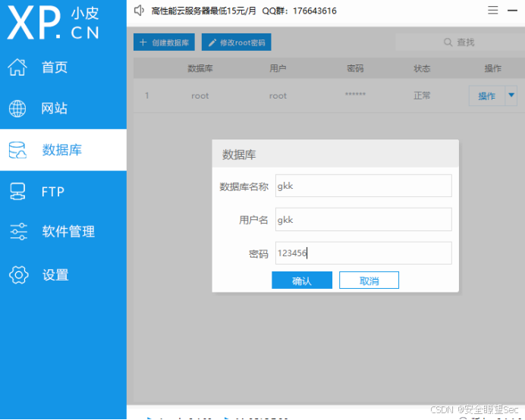The height and width of the screenshot is (420, 525).
Task: Open the hamburger menu icon
Action: tap(492, 10)
